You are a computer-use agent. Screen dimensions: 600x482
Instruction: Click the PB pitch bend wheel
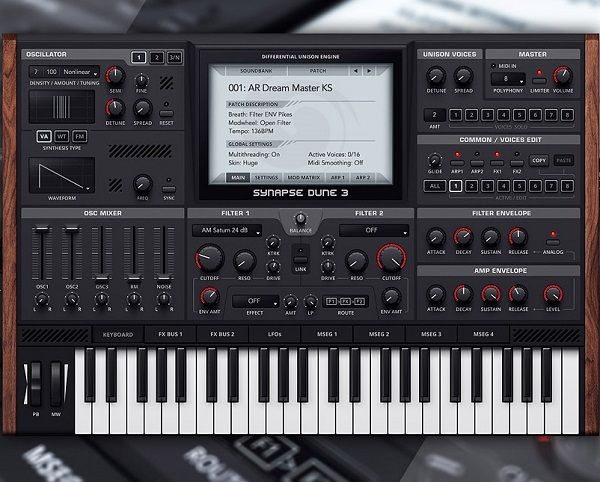[36, 384]
